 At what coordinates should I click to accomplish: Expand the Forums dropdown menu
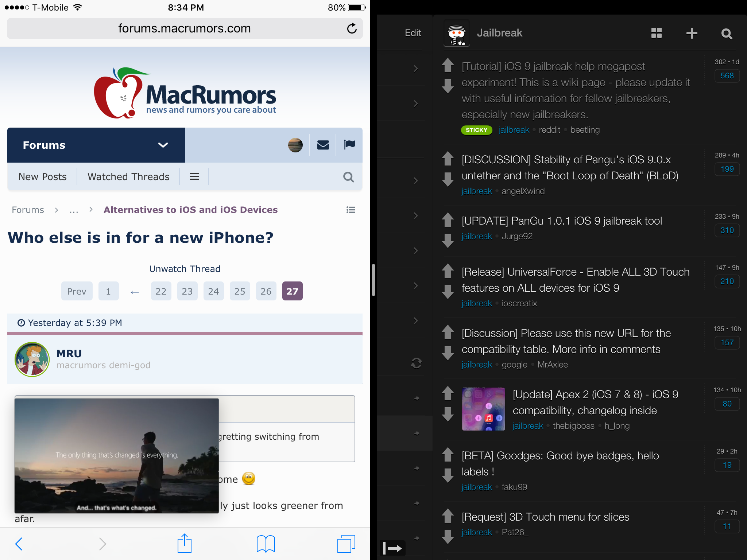pos(163,145)
